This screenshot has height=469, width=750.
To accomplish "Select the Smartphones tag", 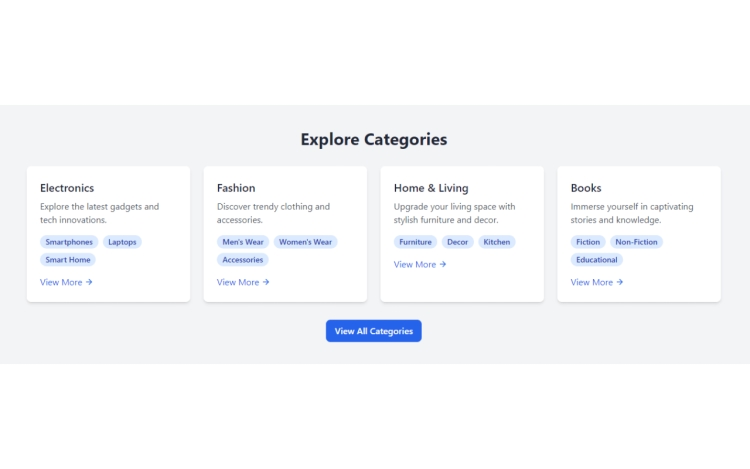I will [x=69, y=242].
